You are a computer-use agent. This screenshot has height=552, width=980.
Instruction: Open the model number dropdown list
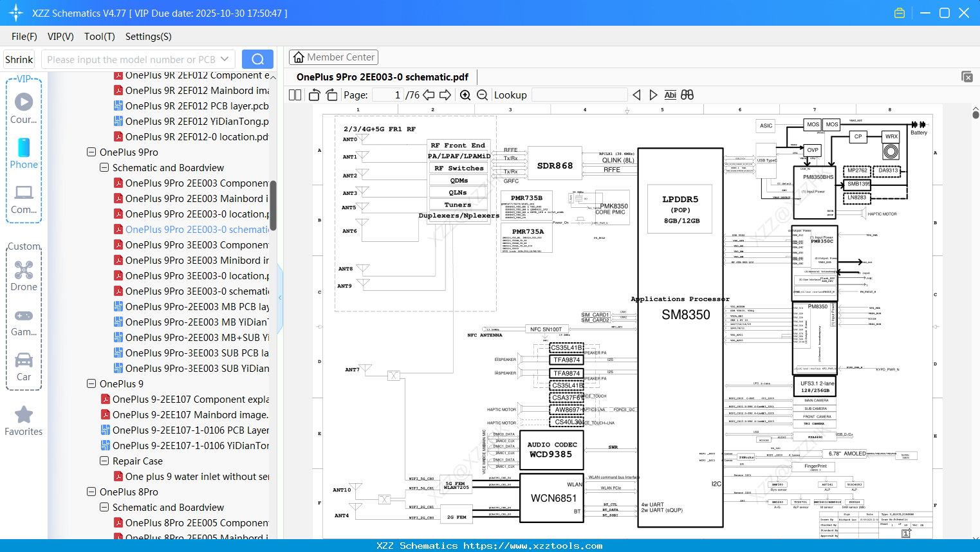coord(227,59)
